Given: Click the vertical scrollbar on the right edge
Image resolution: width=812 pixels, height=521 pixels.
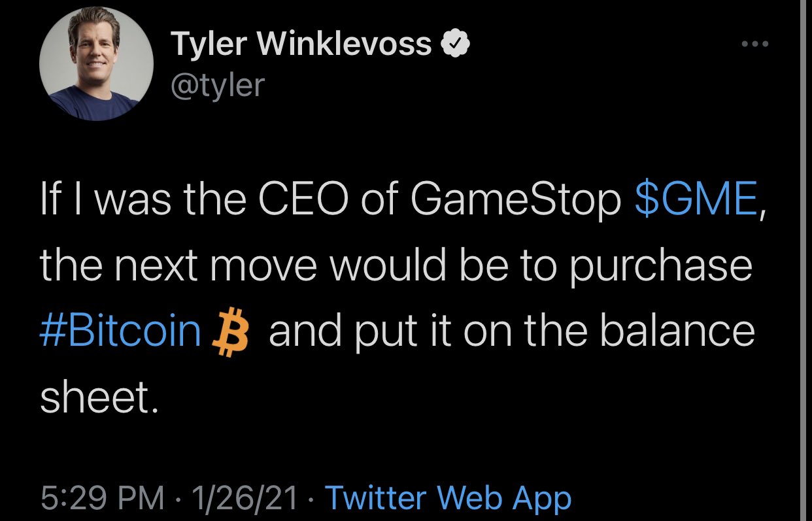Looking at the screenshot, I should click(802, 260).
